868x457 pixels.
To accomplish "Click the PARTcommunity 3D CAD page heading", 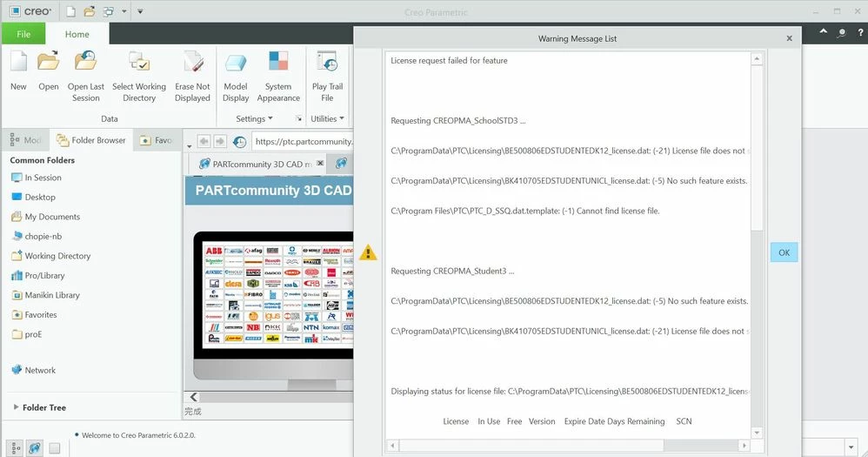I will click(x=273, y=191).
